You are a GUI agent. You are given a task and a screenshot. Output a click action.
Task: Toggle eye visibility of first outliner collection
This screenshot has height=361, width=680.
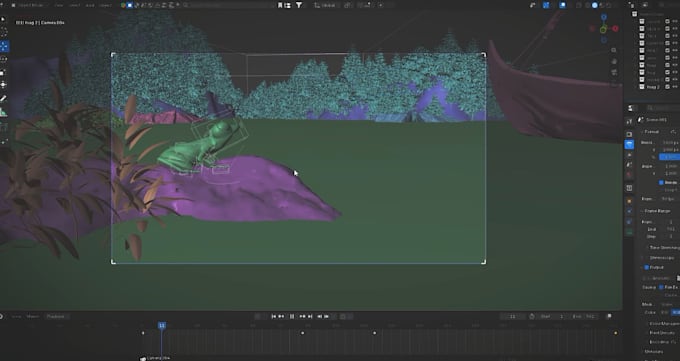675,21
